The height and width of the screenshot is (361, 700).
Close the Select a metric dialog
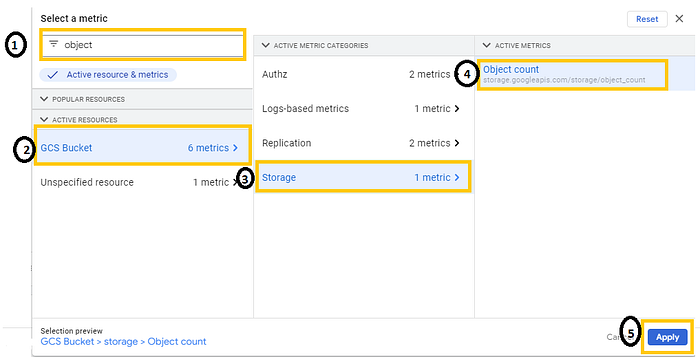679,19
